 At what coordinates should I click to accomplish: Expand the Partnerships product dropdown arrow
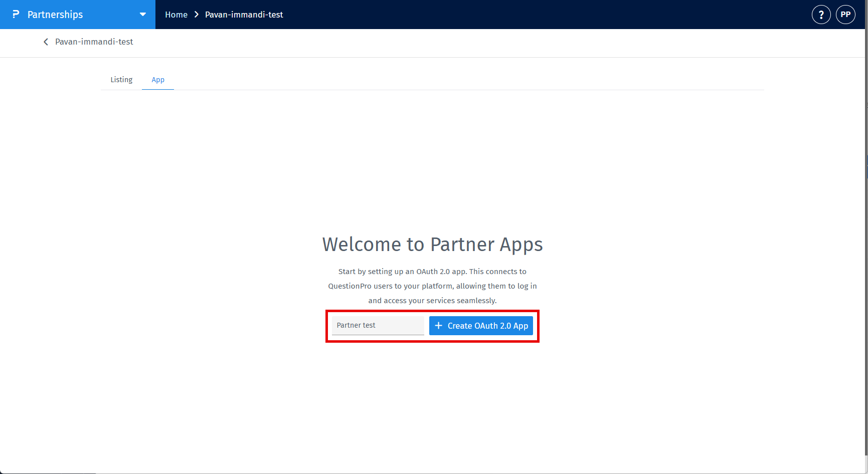pyautogui.click(x=143, y=15)
